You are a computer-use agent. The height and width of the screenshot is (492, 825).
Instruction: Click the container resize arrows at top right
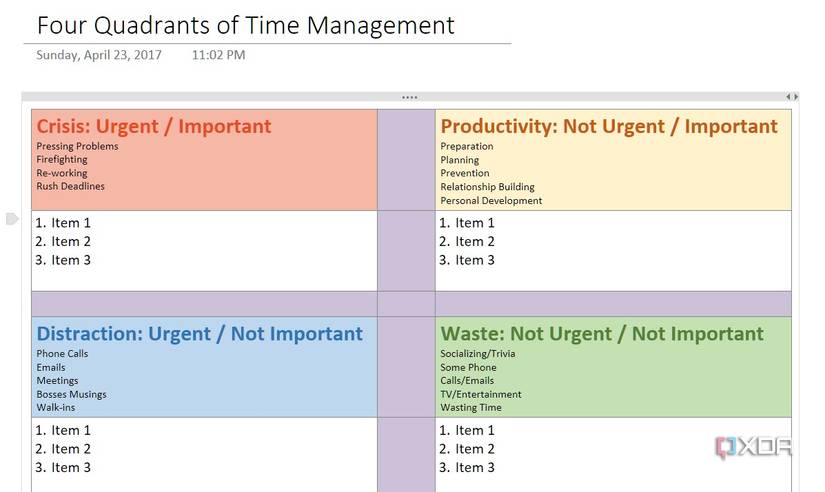point(791,97)
